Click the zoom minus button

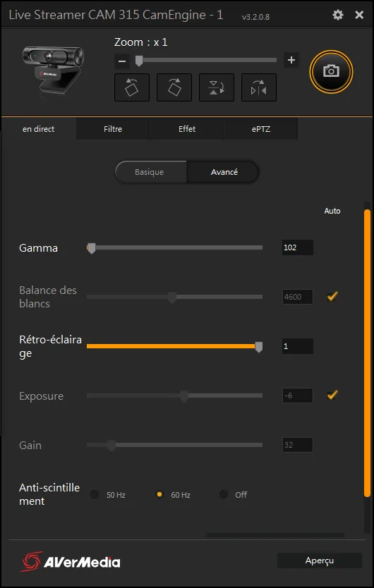tap(122, 61)
